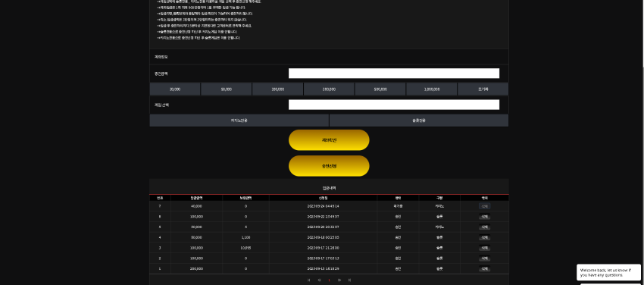Select the 500,000 quick amount button
The height and width of the screenshot is (285, 644).
[380, 89]
